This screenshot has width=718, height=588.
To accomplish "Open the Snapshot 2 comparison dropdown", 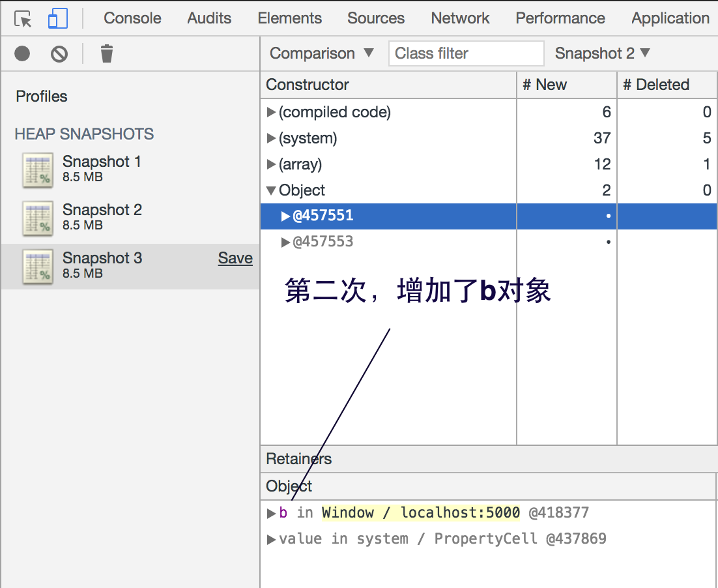I will coord(602,53).
